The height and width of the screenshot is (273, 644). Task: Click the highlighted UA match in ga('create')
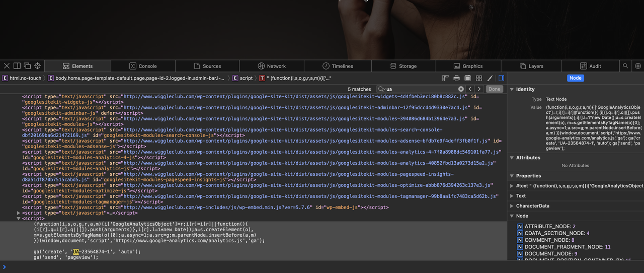pos(75,251)
